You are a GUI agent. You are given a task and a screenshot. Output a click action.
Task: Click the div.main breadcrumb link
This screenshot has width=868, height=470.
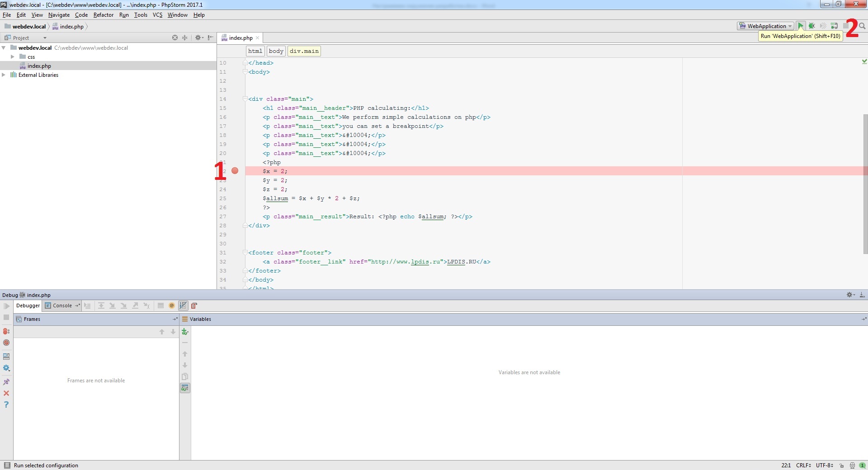pyautogui.click(x=304, y=51)
